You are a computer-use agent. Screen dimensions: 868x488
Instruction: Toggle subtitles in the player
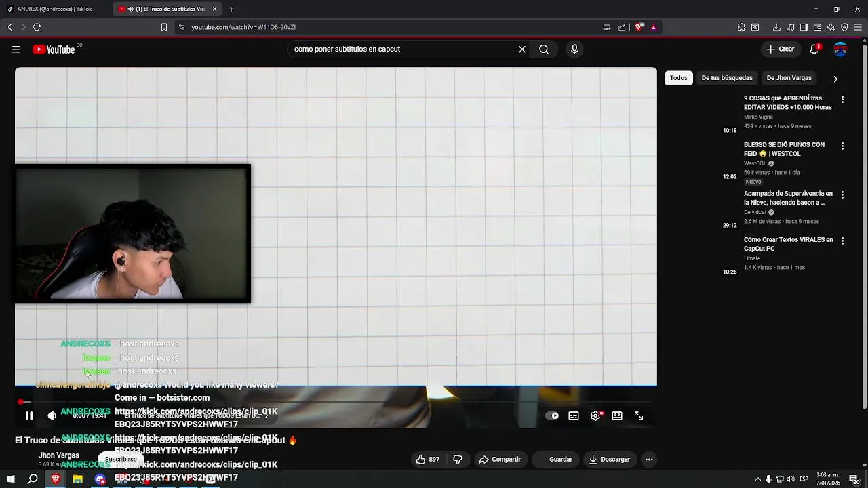click(x=574, y=416)
